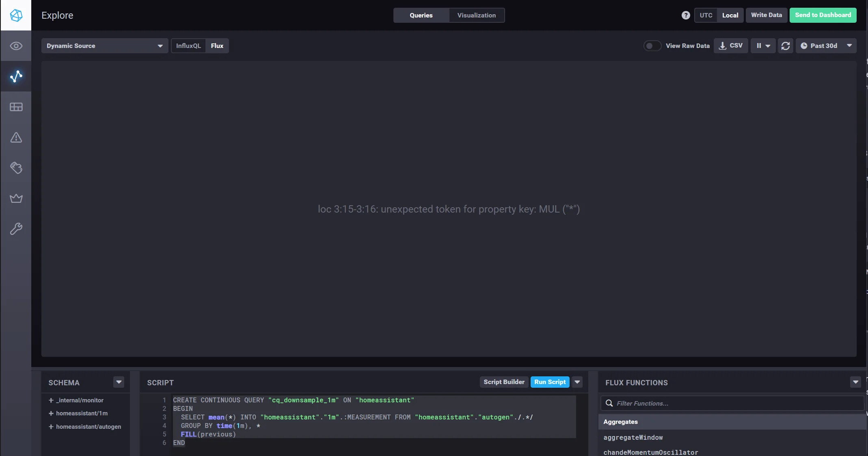Click the Send to Dashboard button
The image size is (868, 456).
coord(823,15)
